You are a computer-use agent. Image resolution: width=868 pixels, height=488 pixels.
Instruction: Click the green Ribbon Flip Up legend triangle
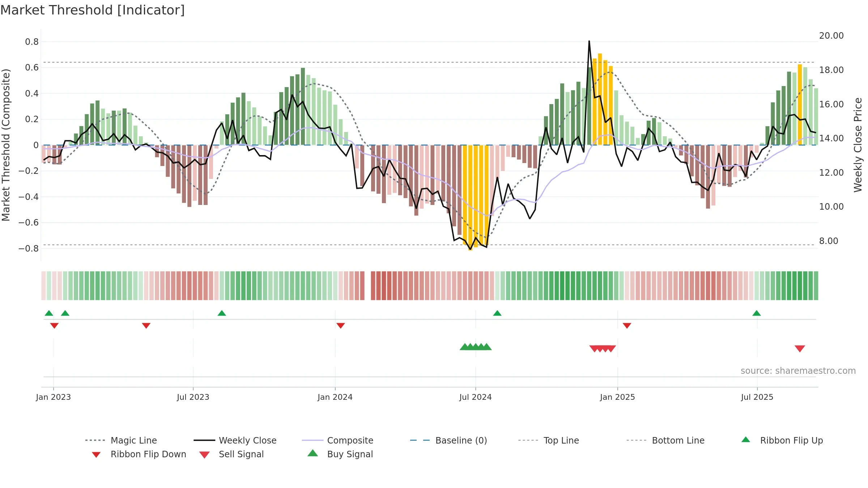(x=746, y=440)
